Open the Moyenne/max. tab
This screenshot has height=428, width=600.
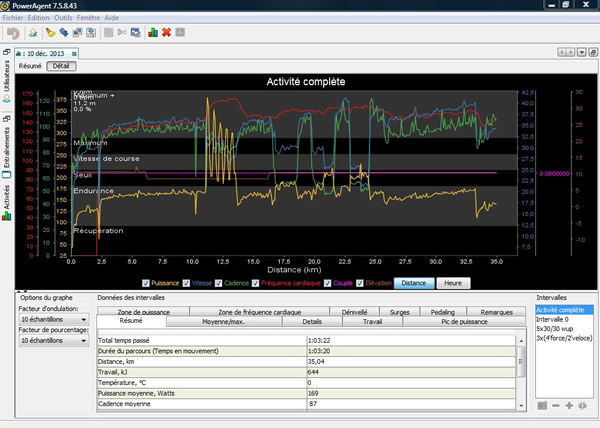click(x=223, y=322)
